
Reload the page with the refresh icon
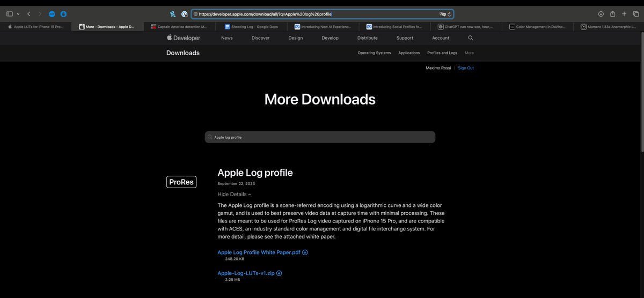[x=449, y=14]
